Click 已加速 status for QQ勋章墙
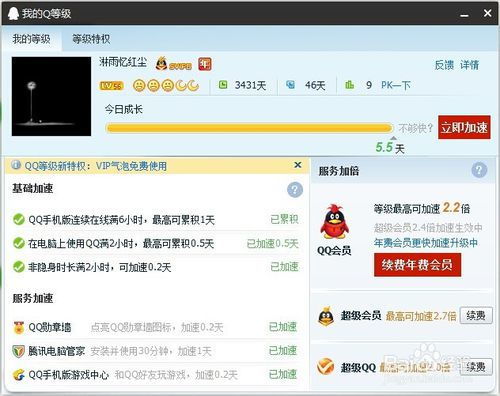The width and height of the screenshot is (500, 396). [283, 327]
